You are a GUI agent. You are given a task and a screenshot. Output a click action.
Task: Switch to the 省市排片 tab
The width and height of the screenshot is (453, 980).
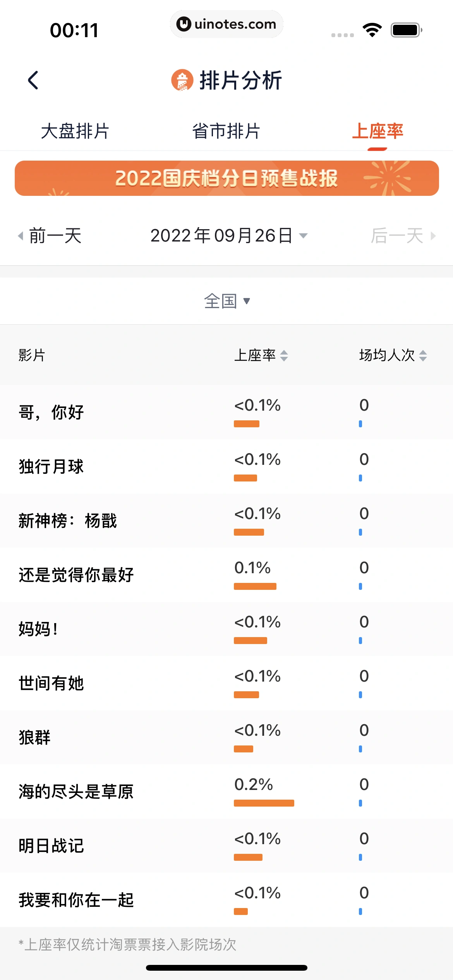pos(226,131)
